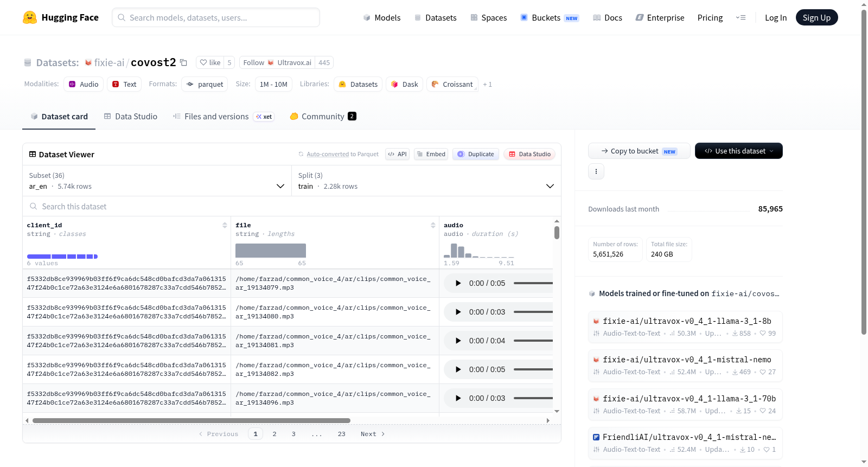Open the Community tab
The width and height of the screenshot is (868, 467).
(323, 116)
